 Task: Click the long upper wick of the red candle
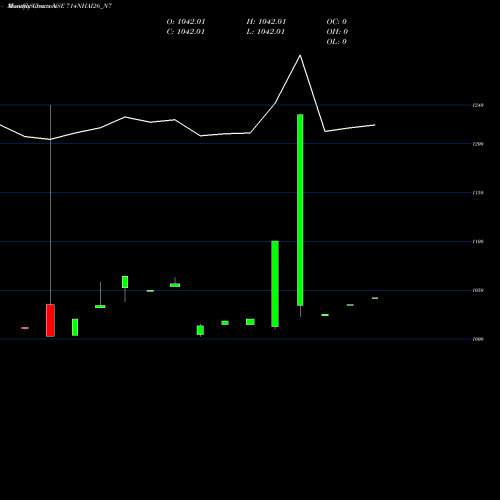(x=50, y=205)
